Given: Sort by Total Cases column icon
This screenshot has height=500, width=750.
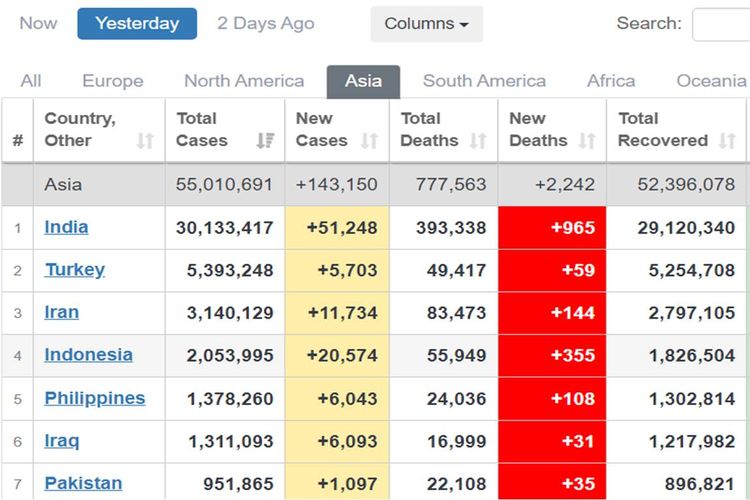Looking at the screenshot, I should point(265,141).
